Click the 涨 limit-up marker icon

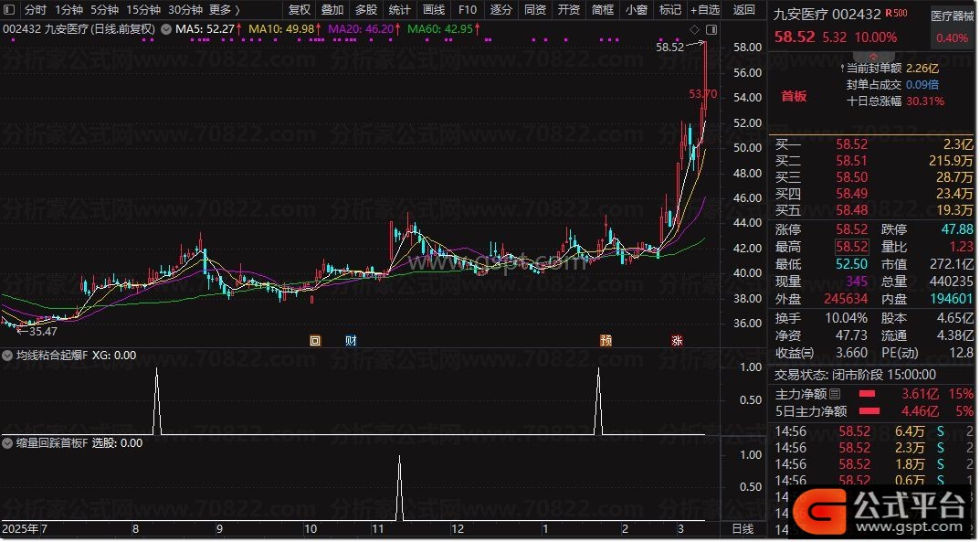[677, 340]
